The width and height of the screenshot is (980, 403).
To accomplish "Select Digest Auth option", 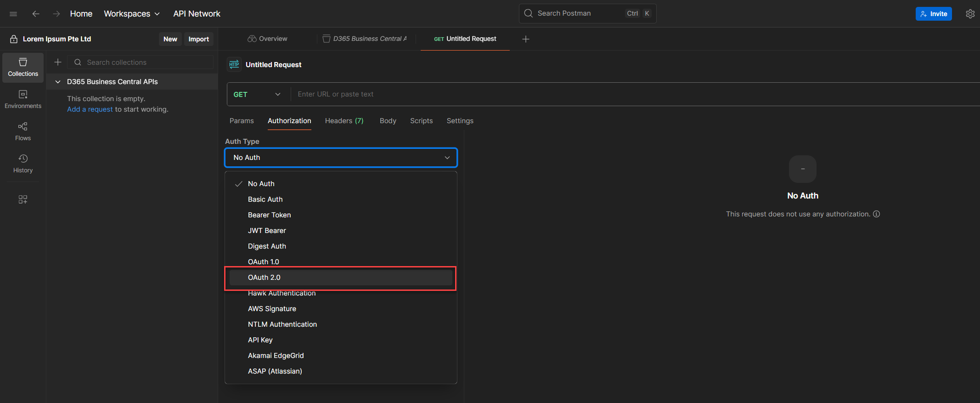I will click(341, 246).
